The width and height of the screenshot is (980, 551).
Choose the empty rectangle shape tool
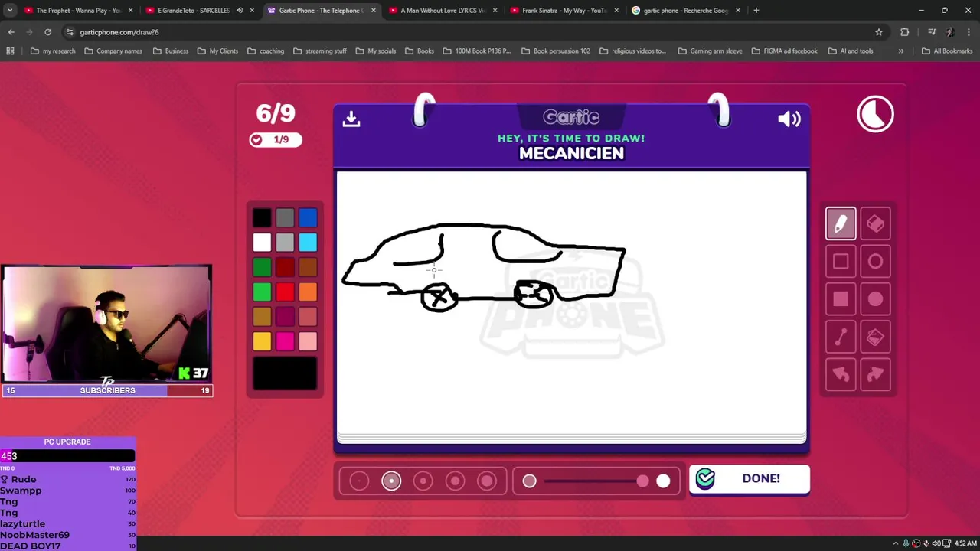pos(841,262)
